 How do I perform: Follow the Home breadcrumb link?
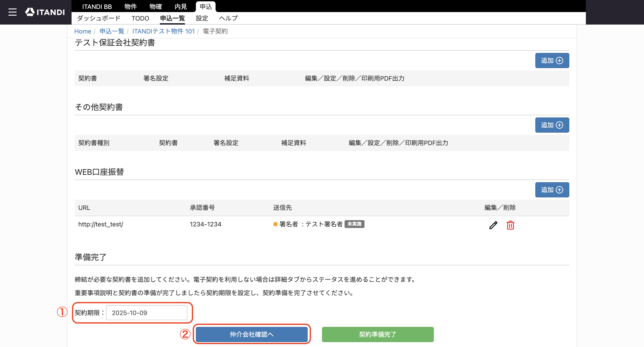click(x=83, y=31)
